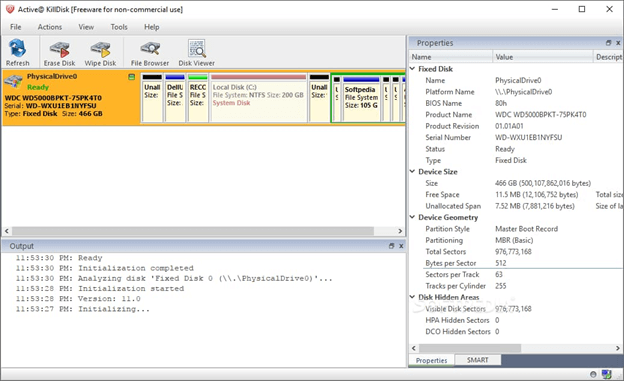Viewport: 624px width, 381px height.
Task: Click the Name column header in Properties
Action: (451, 57)
